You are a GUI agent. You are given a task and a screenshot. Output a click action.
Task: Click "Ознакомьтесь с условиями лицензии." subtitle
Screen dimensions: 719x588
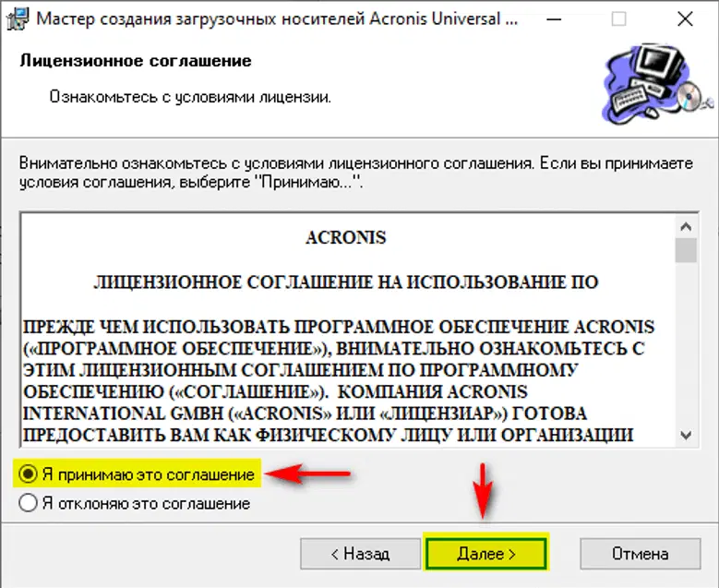pyautogui.click(x=190, y=97)
